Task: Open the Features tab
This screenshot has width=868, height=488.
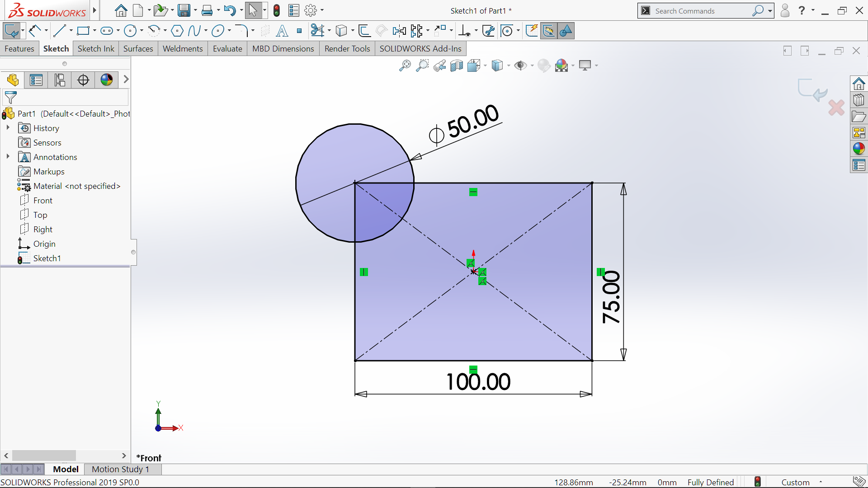Action: point(19,49)
